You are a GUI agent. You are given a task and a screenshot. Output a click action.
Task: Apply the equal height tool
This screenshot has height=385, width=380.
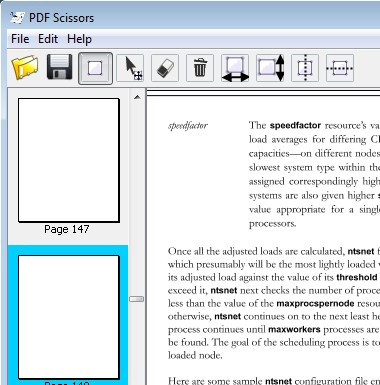270,68
